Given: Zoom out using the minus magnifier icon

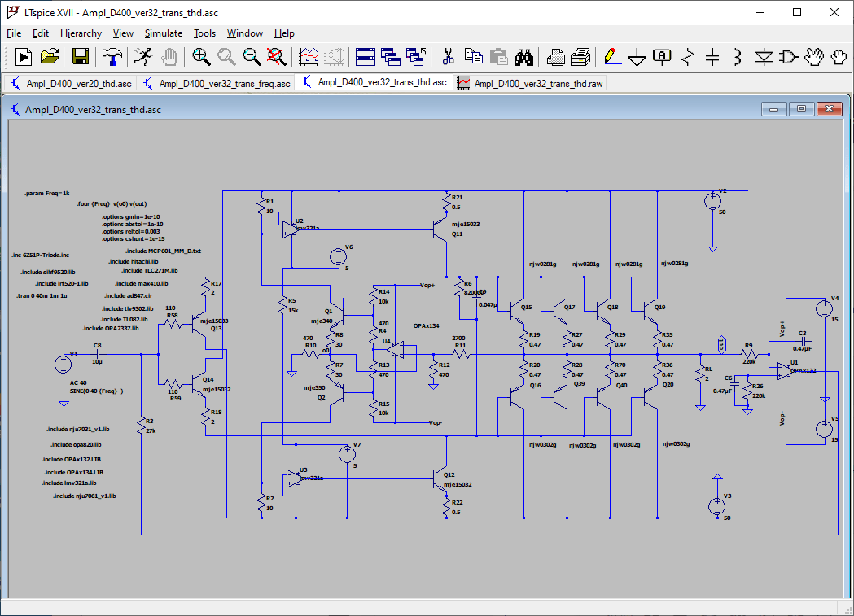Looking at the screenshot, I should [x=252, y=57].
